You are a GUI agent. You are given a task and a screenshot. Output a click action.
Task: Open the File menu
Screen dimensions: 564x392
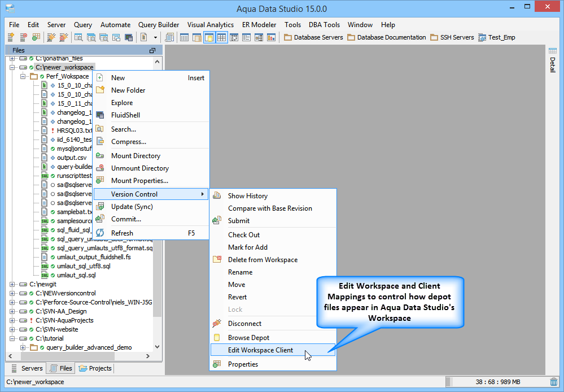coord(14,25)
